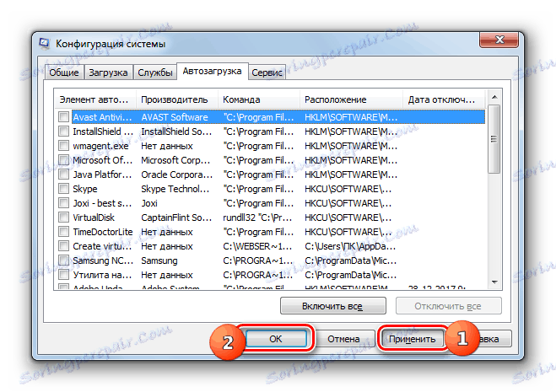
Task: Click the Oracle Corpora... manufacturer cell
Action: click(x=177, y=175)
